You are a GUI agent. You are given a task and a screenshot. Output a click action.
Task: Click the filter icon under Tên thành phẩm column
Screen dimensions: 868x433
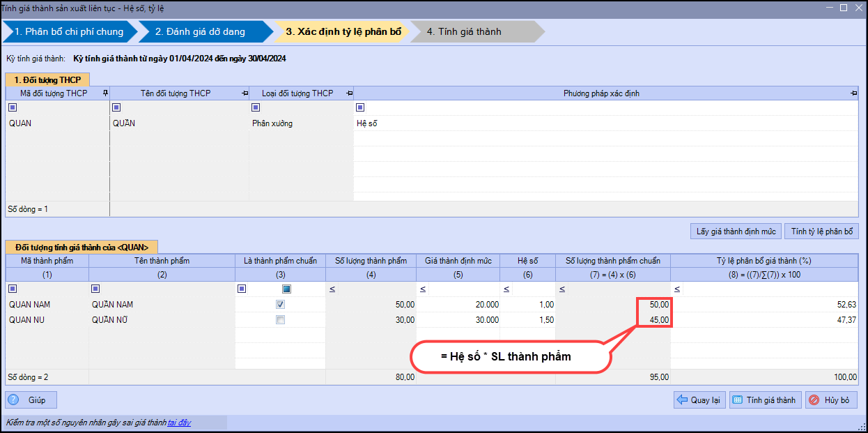95,289
